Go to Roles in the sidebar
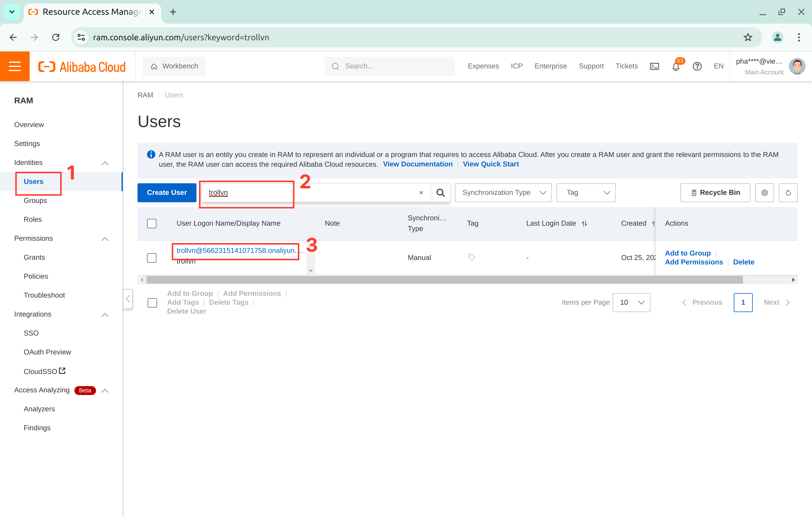812x517 pixels. pyautogui.click(x=33, y=219)
